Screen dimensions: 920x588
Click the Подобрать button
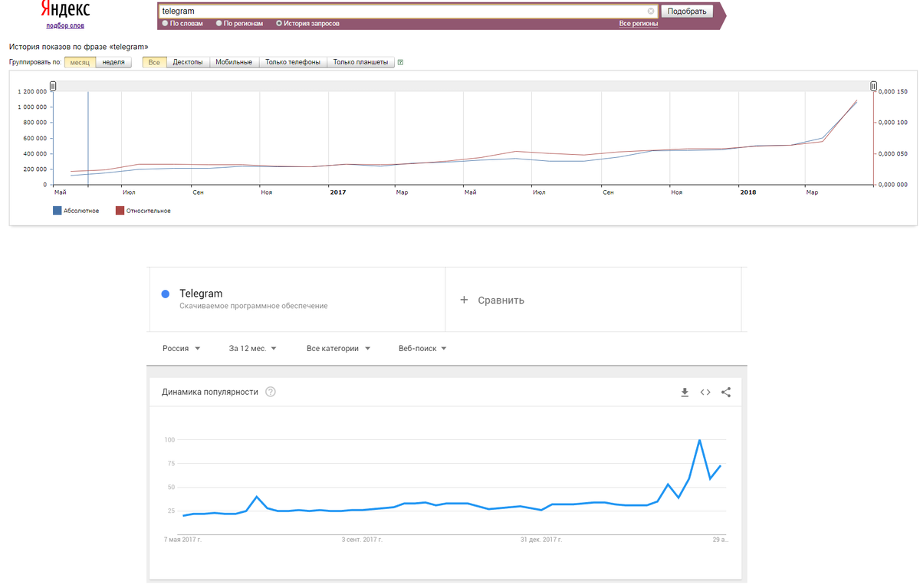687,11
